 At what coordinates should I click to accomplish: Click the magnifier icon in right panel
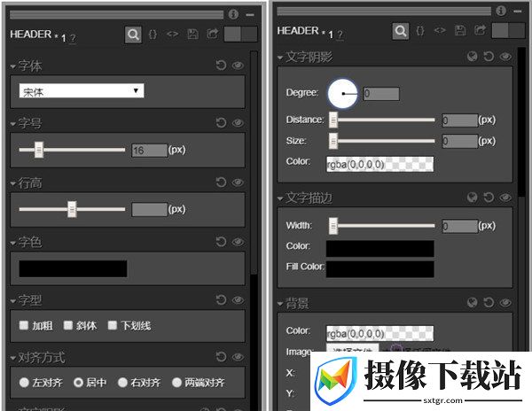(x=401, y=31)
